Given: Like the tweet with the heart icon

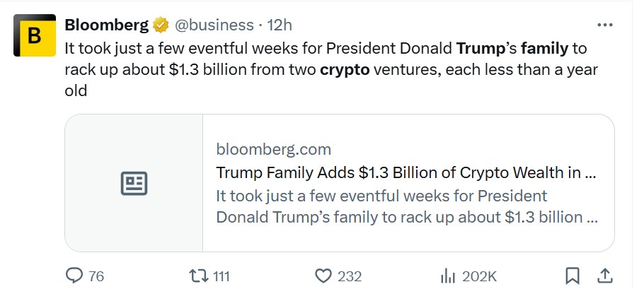Looking at the screenshot, I should tap(323, 276).
